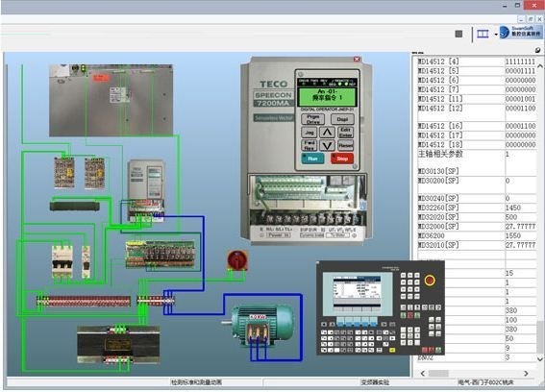Click the emergency stop knob on CNC panel
Viewport: 545px width, 392px height.
(430, 281)
